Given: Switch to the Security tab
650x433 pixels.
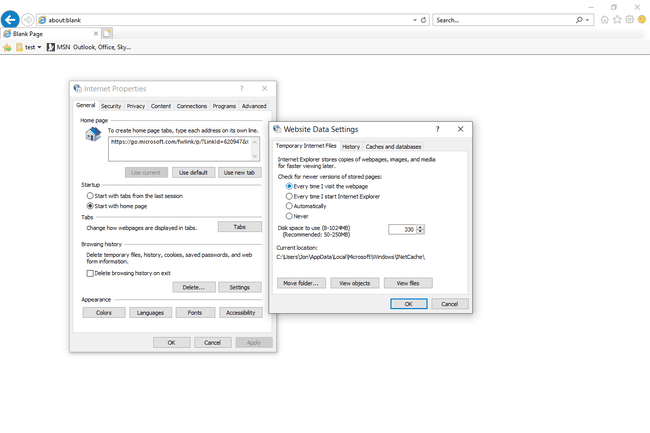Looking at the screenshot, I should coord(111,106).
